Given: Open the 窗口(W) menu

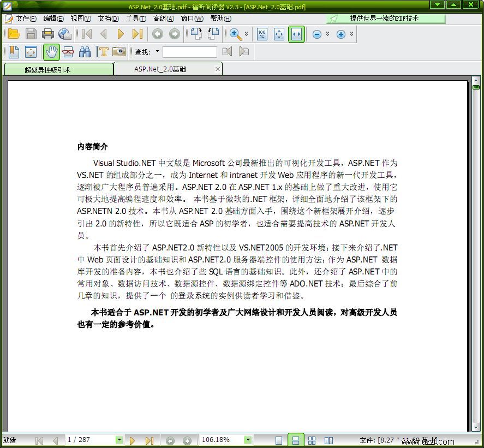Looking at the screenshot, I should click(192, 19).
